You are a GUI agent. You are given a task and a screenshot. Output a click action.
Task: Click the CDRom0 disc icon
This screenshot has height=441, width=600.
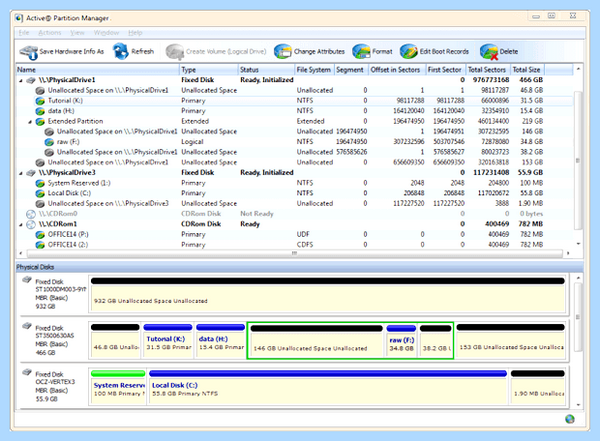31,214
